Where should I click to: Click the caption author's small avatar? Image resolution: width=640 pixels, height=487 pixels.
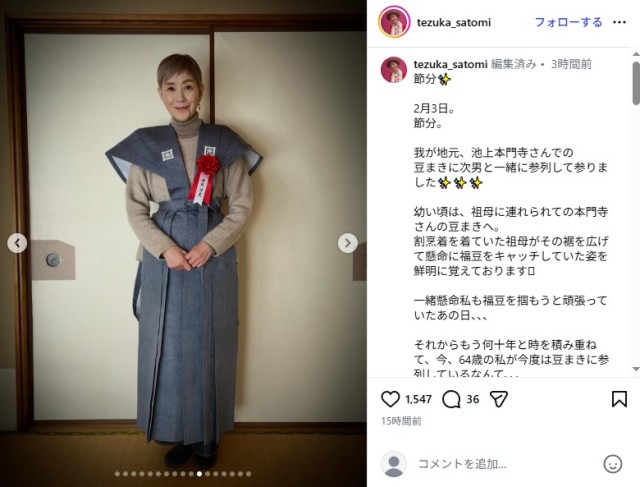[x=393, y=70]
